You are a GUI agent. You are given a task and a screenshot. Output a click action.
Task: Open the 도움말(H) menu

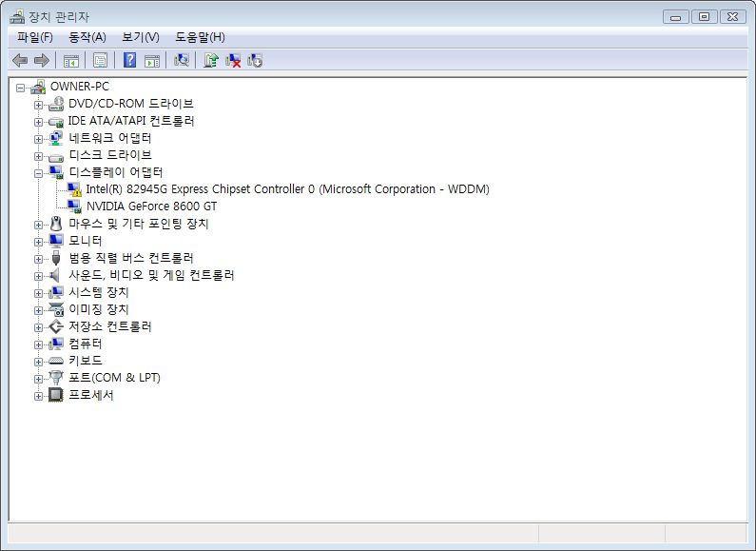click(x=200, y=37)
